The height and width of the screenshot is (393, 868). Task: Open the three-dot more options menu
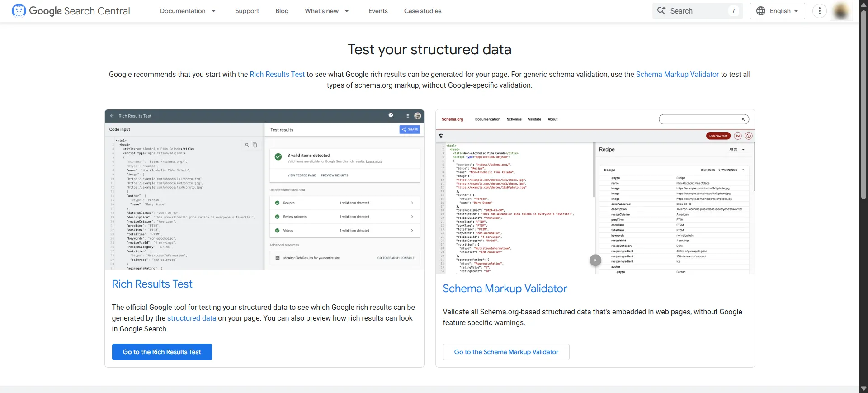pos(820,11)
